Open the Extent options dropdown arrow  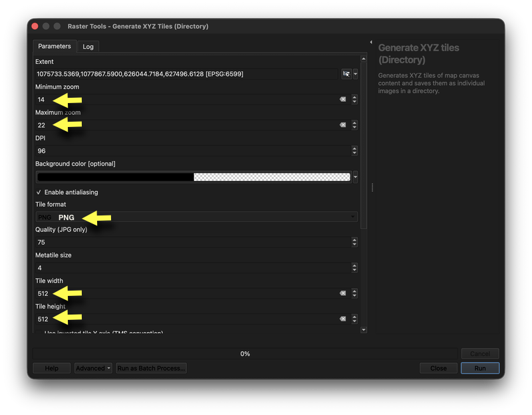pyautogui.click(x=355, y=74)
